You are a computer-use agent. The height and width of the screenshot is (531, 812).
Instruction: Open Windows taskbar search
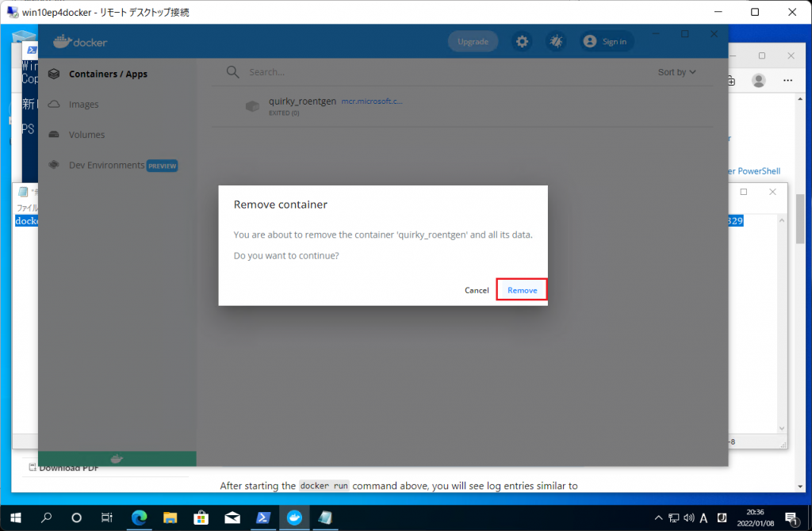47,518
